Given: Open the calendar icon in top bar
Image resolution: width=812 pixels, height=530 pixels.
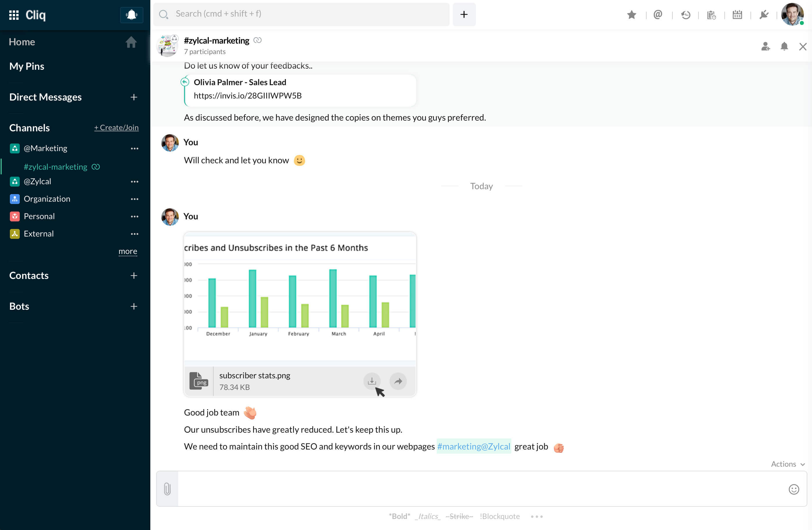Looking at the screenshot, I should (x=737, y=15).
